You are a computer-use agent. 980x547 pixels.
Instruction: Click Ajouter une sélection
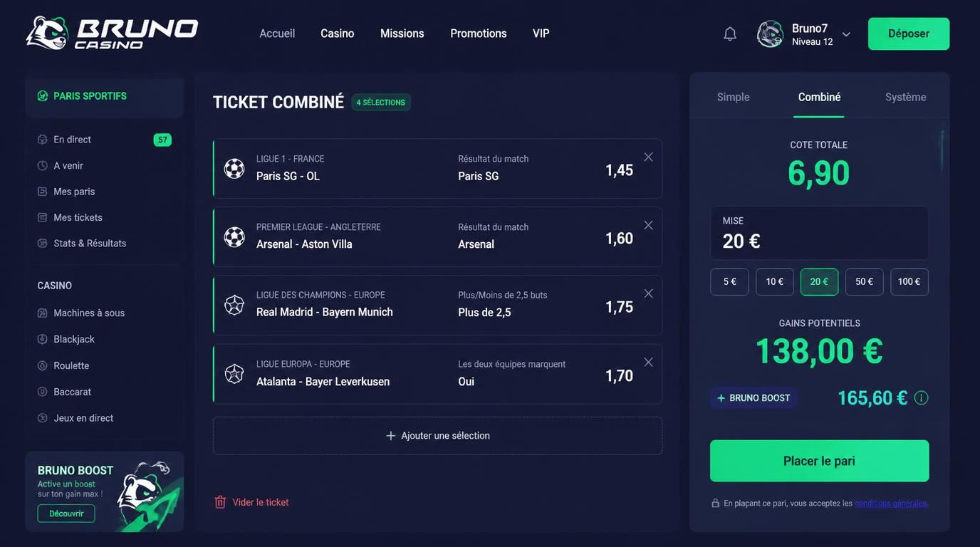pyautogui.click(x=437, y=436)
